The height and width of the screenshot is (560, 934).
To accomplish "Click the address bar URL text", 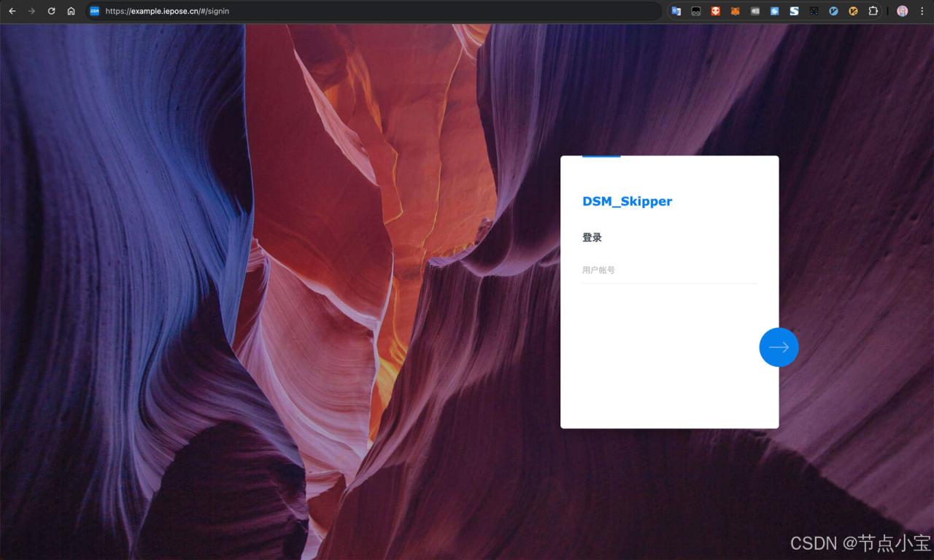I will pos(167,11).
